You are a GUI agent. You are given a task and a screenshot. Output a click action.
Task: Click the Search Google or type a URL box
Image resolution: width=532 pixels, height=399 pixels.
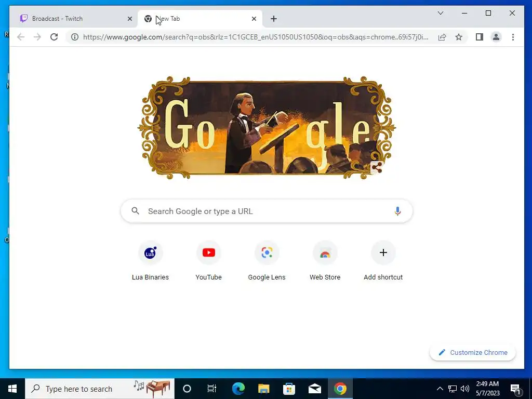tap(267, 211)
